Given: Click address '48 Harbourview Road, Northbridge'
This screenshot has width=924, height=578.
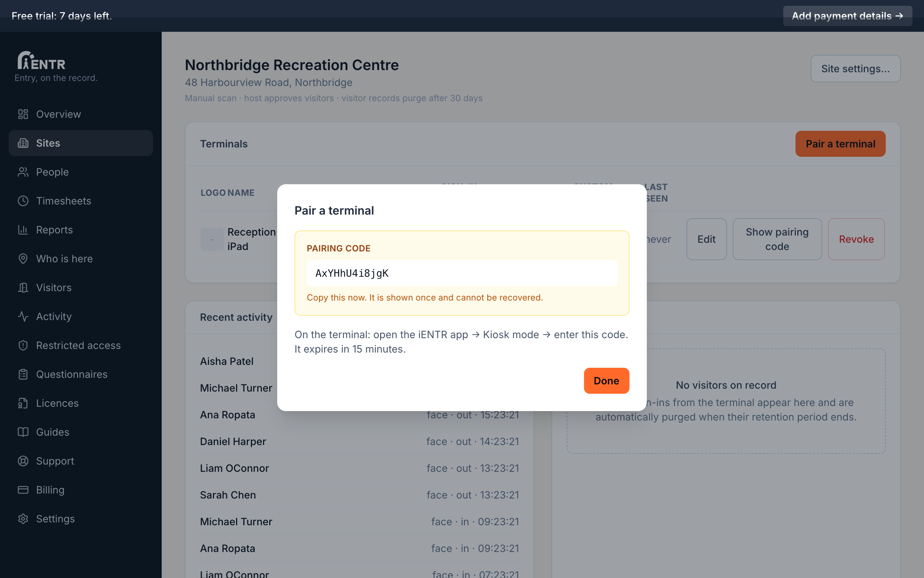Looking at the screenshot, I should point(269,83).
